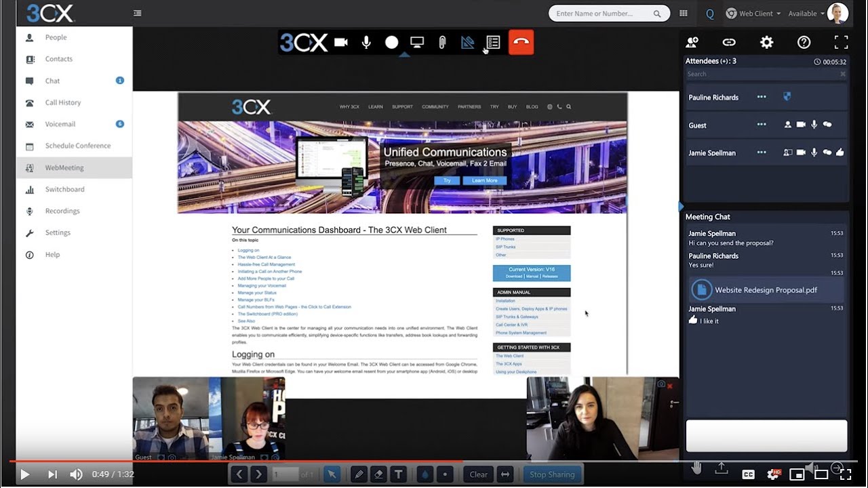
Task: Toggle Guest's microphone in attendee list
Action: tap(814, 125)
